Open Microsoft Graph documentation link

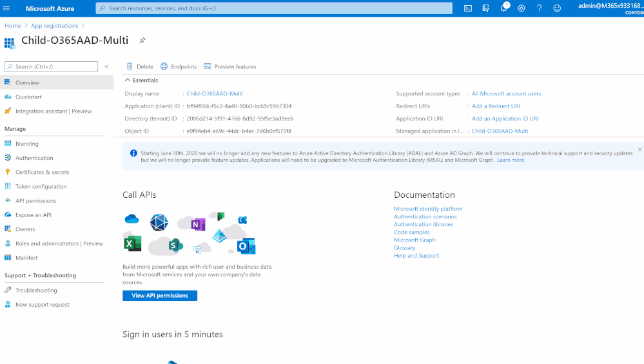click(415, 240)
